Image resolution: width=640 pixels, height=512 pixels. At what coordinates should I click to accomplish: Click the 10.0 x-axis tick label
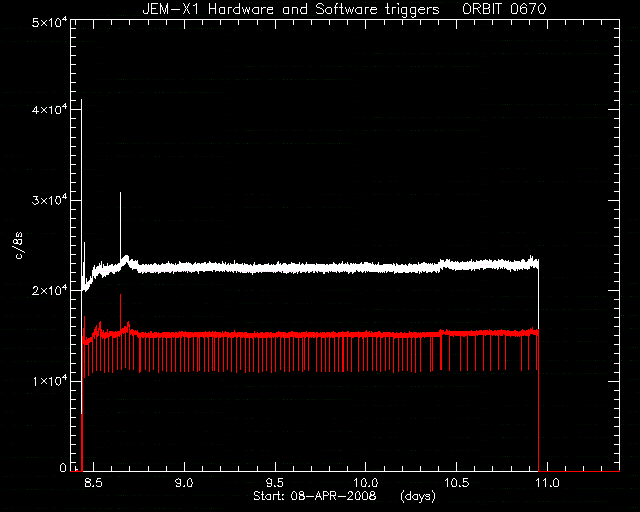pos(365,483)
